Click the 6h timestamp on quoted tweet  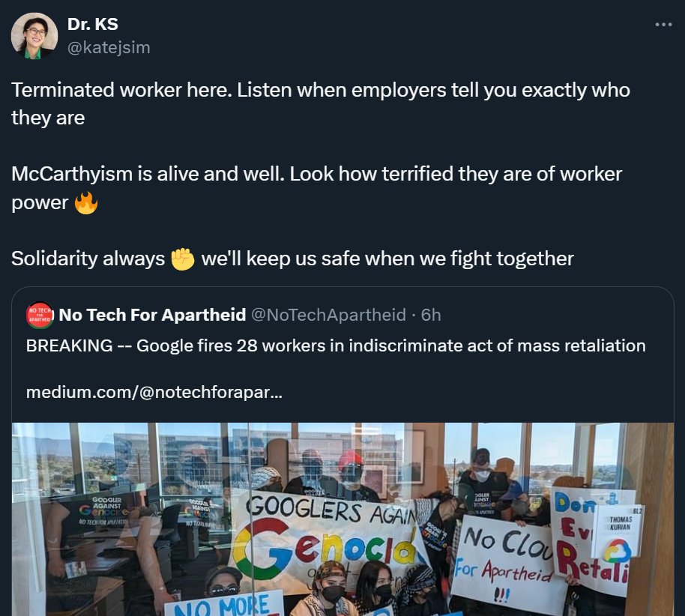[x=431, y=315]
